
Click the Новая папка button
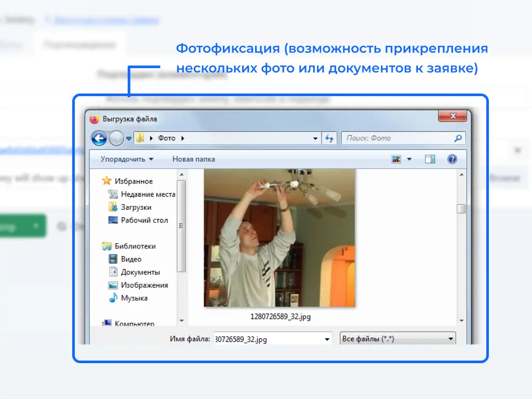pyautogui.click(x=193, y=159)
